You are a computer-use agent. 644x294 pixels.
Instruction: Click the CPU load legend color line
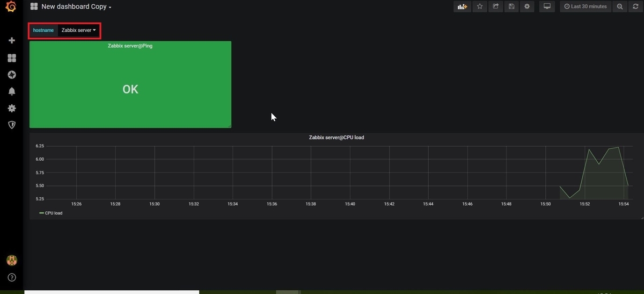pyautogui.click(x=42, y=213)
